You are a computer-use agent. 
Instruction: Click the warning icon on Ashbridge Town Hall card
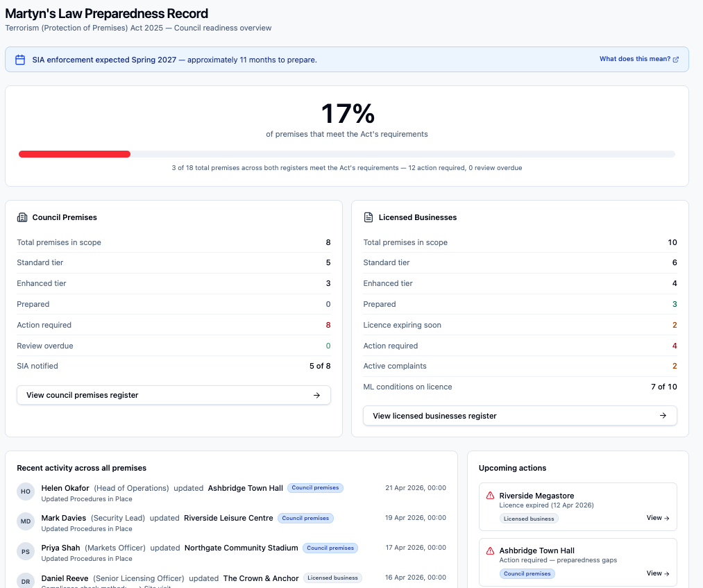pyautogui.click(x=490, y=551)
